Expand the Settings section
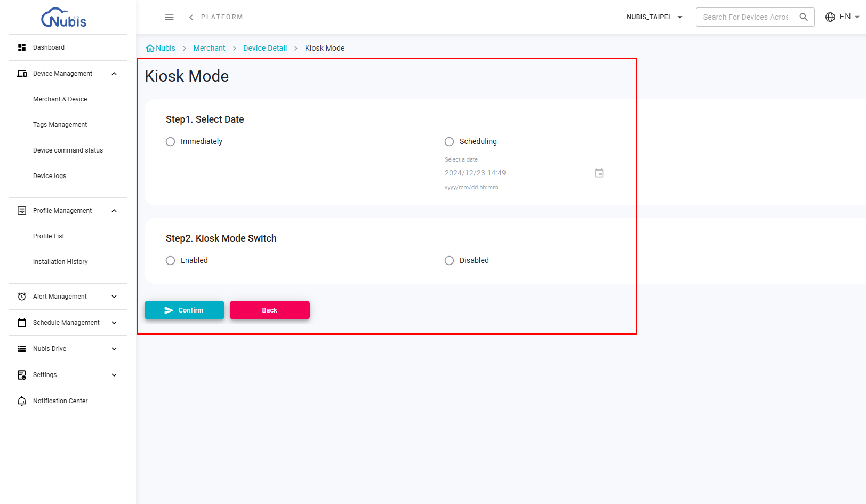866x504 pixels. (114, 375)
